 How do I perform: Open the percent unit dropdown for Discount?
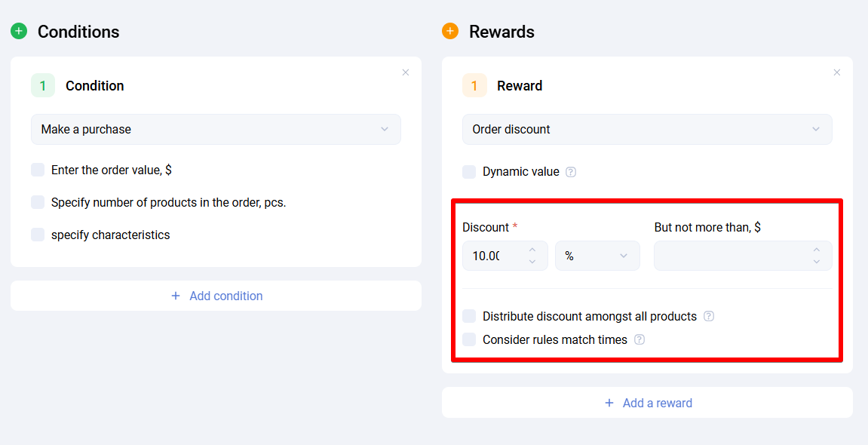pos(597,256)
